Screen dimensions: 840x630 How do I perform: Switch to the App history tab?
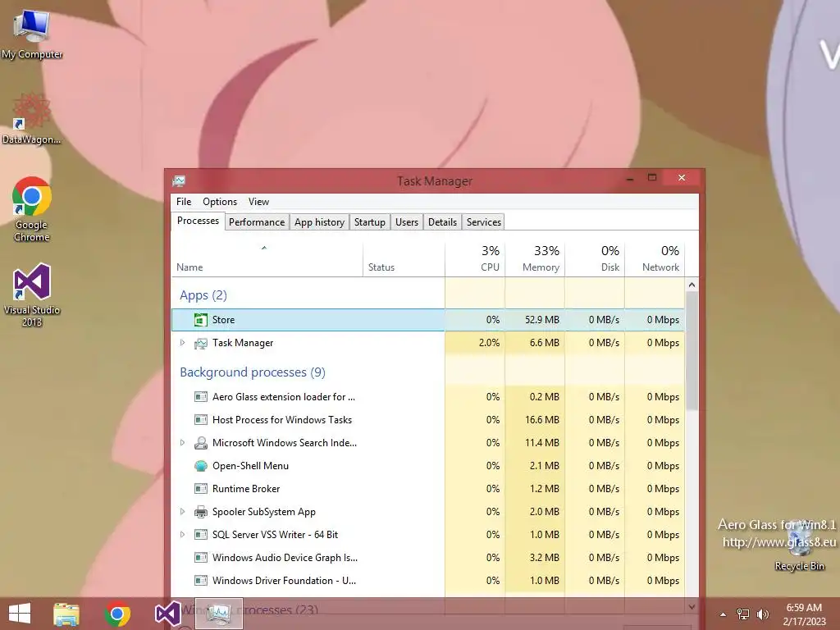(319, 222)
